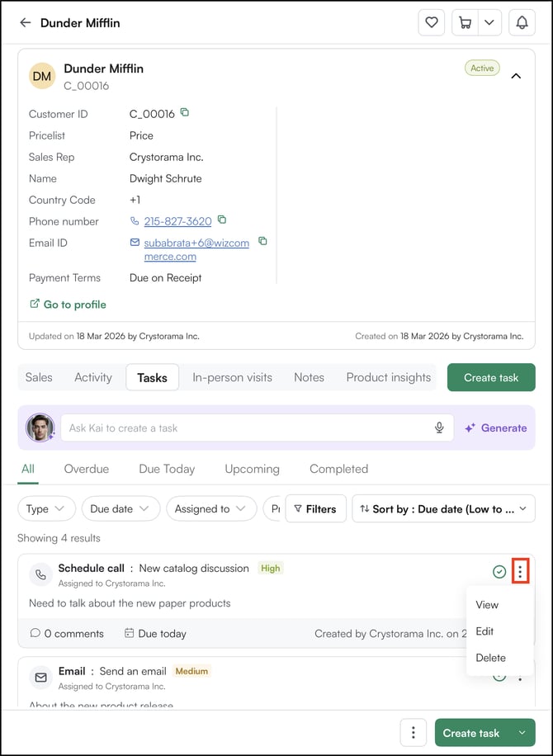
Task: Open the Schedule call task title
Action: coord(154,568)
